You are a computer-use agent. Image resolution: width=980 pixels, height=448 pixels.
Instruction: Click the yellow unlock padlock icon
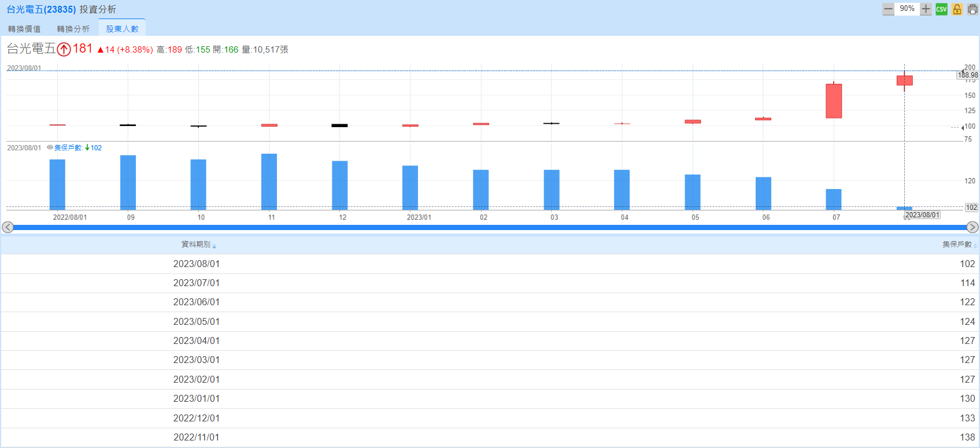coord(957,9)
